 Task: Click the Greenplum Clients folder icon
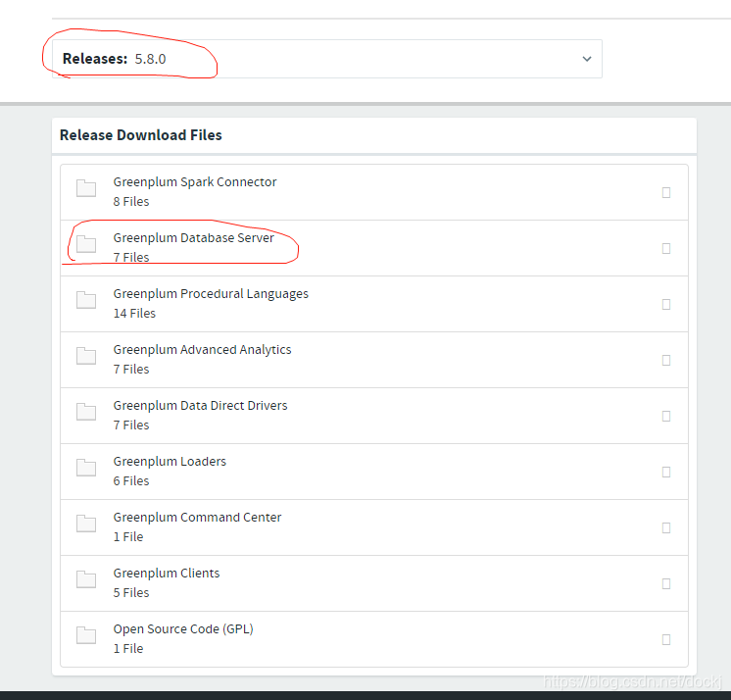tap(86, 579)
